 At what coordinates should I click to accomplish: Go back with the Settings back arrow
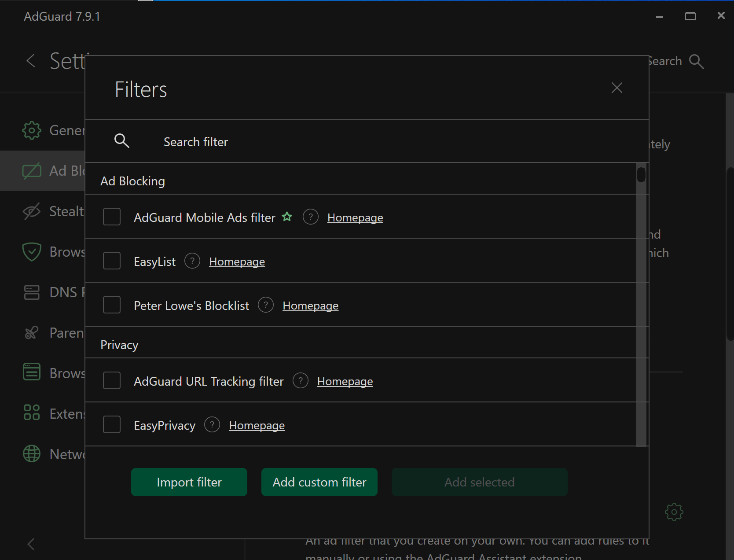31,61
